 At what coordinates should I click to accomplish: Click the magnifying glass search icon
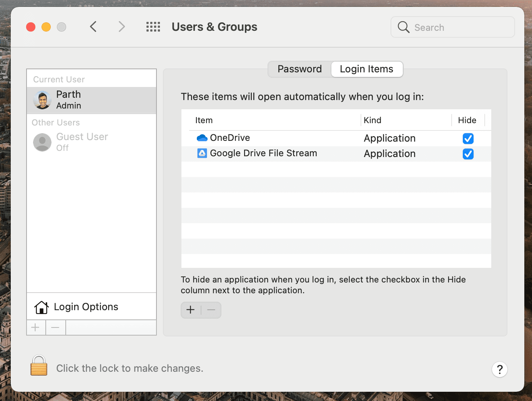(x=404, y=27)
